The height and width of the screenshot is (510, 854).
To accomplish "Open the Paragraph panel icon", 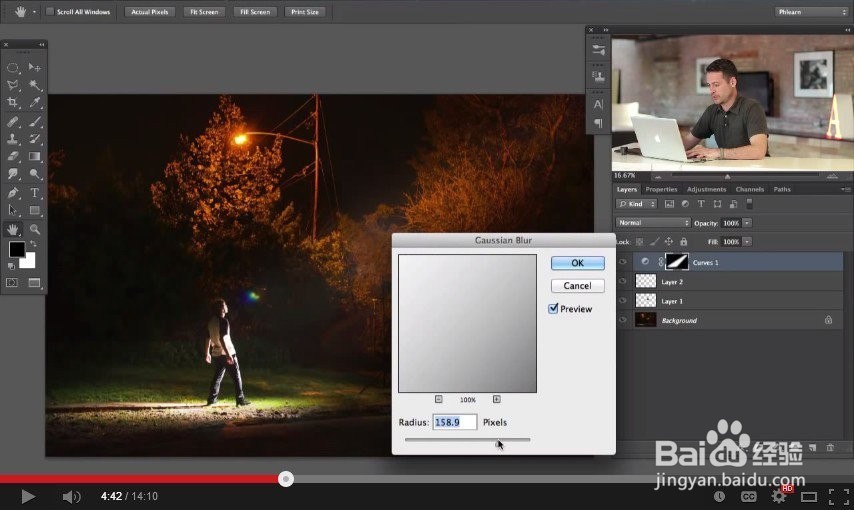I will 599,123.
